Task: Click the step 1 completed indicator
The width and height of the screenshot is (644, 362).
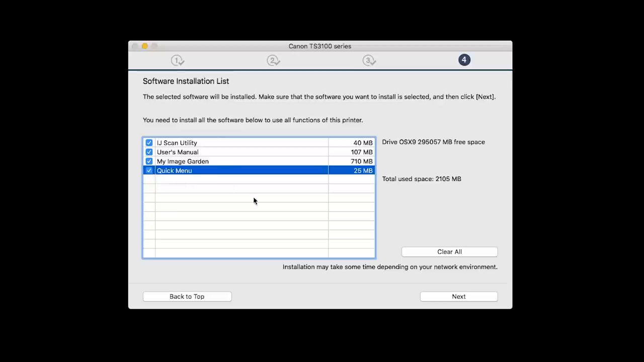Action: click(x=178, y=60)
